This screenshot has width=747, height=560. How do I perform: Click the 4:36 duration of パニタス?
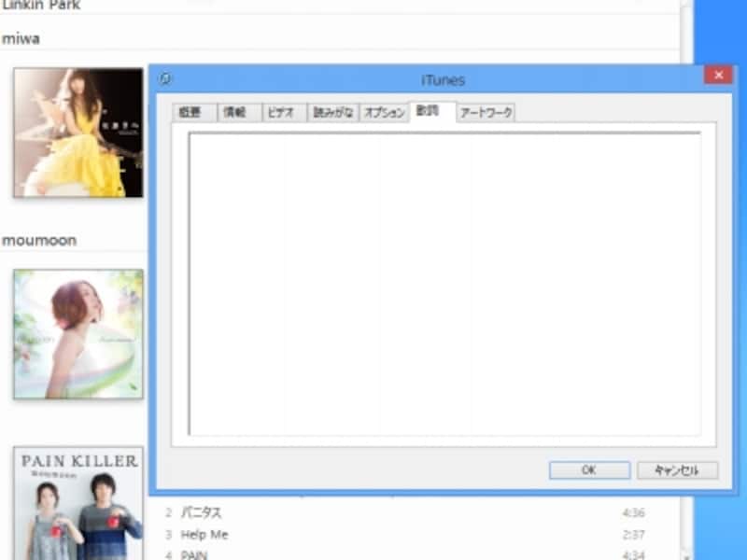click(634, 512)
